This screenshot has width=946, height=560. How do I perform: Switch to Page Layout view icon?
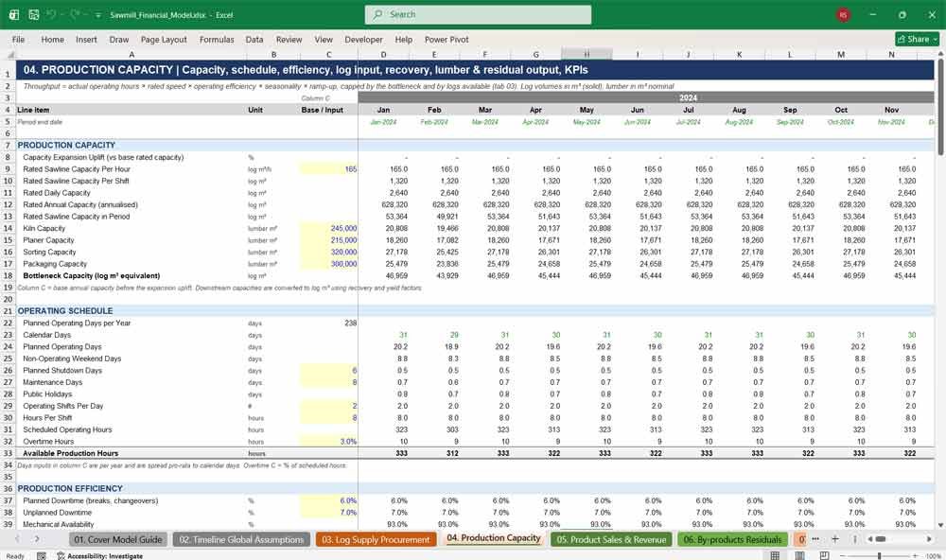pos(799,556)
